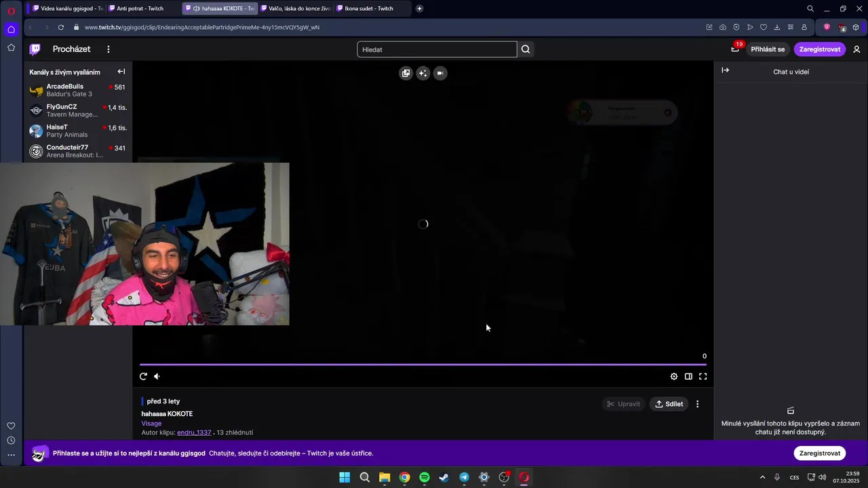The height and width of the screenshot is (488, 868).
Task: Open the user account icon menu
Action: point(856,49)
